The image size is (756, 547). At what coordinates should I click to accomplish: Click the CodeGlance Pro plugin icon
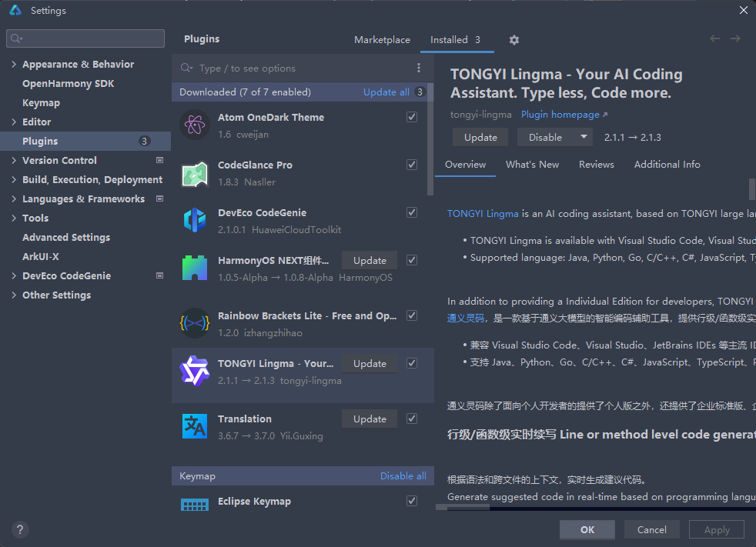click(x=194, y=174)
